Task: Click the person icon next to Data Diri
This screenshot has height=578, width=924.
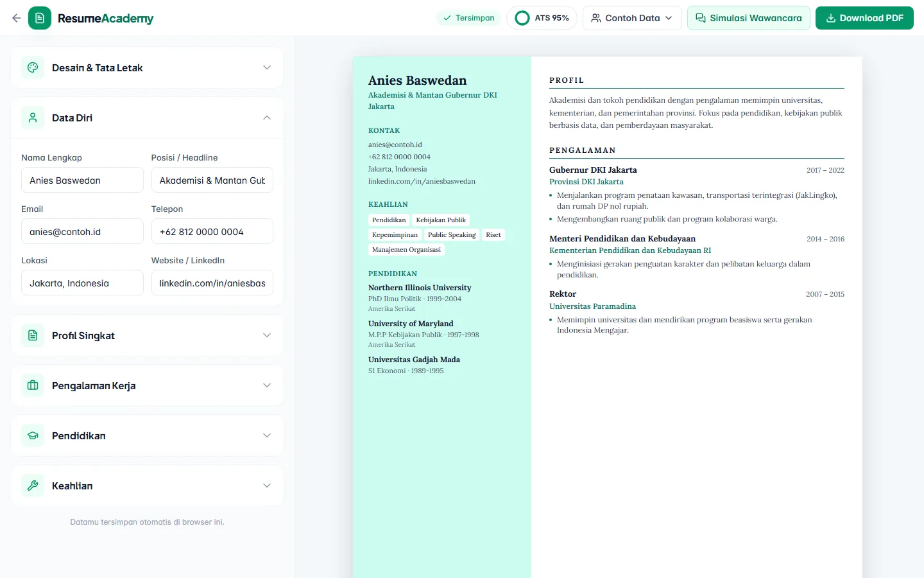Action: pos(33,118)
